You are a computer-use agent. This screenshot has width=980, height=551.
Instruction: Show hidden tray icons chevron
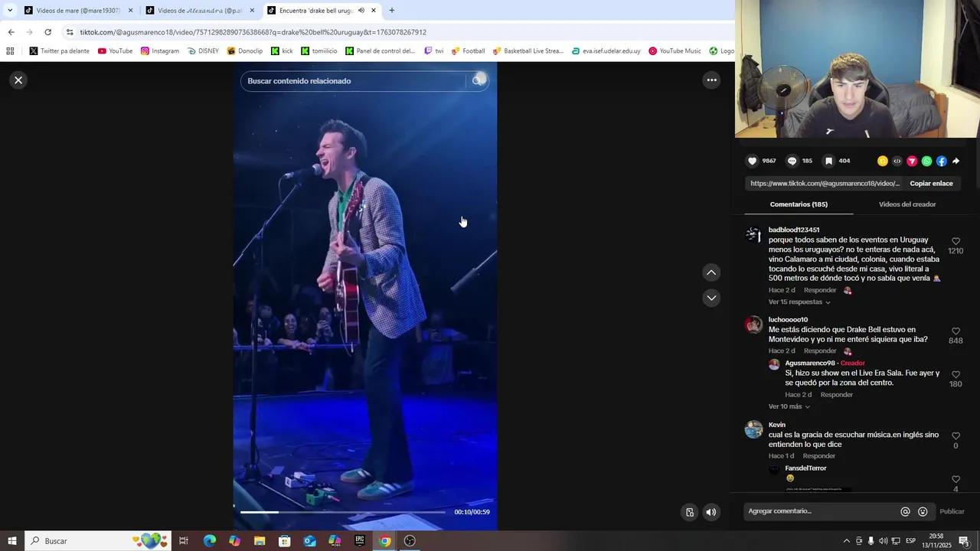[x=846, y=541]
